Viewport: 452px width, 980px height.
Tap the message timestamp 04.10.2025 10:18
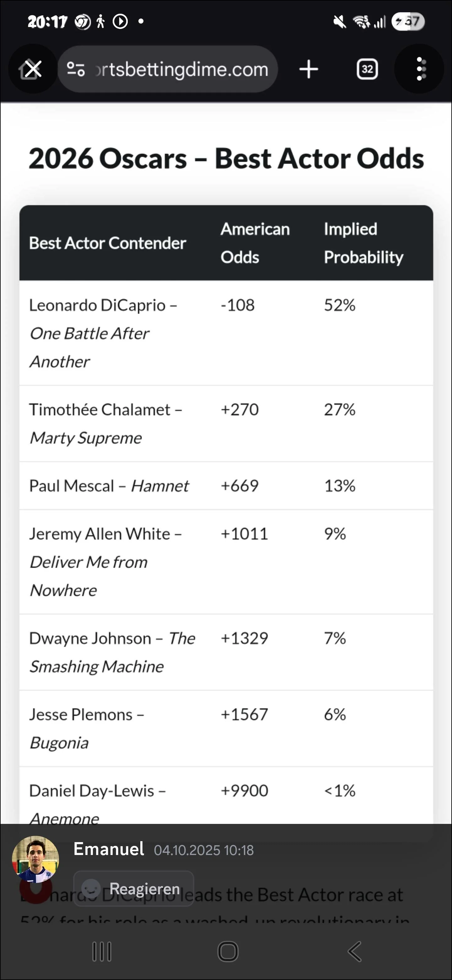click(204, 851)
